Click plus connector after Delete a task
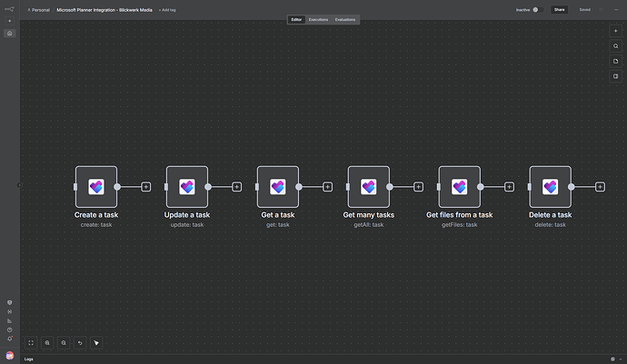Viewport: 627px width, 364px height. point(601,187)
